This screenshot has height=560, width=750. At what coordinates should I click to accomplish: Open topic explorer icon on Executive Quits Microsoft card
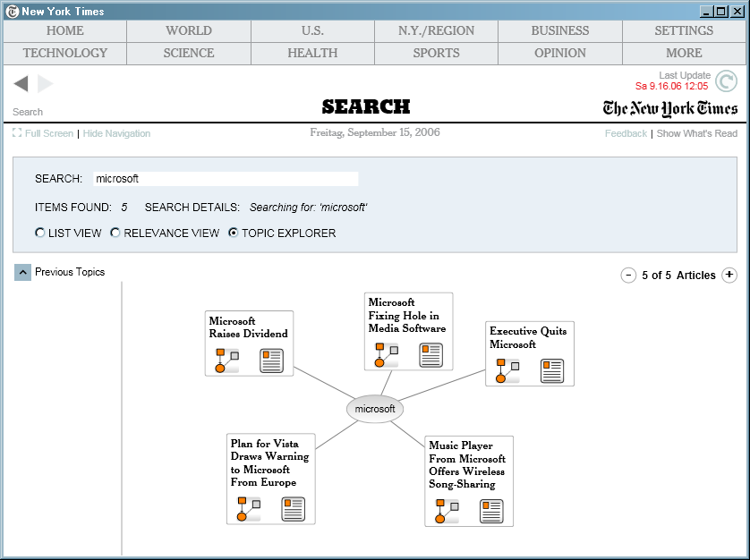(x=507, y=371)
